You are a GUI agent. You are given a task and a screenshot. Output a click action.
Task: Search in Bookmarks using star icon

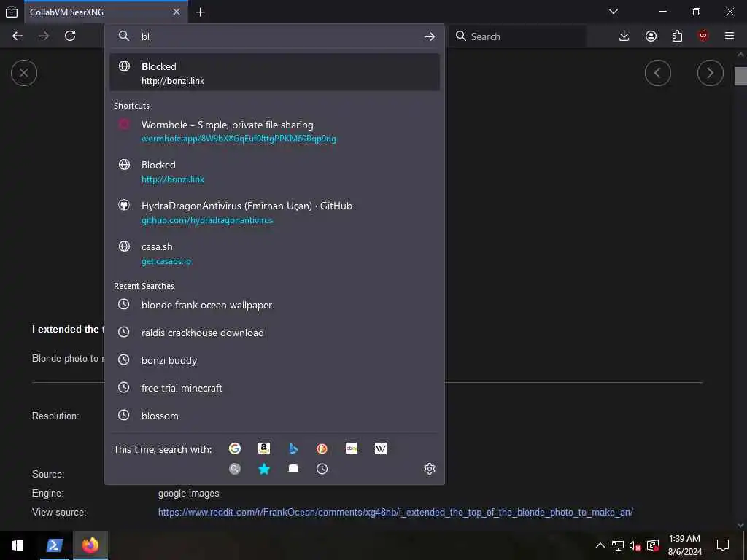(264, 469)
